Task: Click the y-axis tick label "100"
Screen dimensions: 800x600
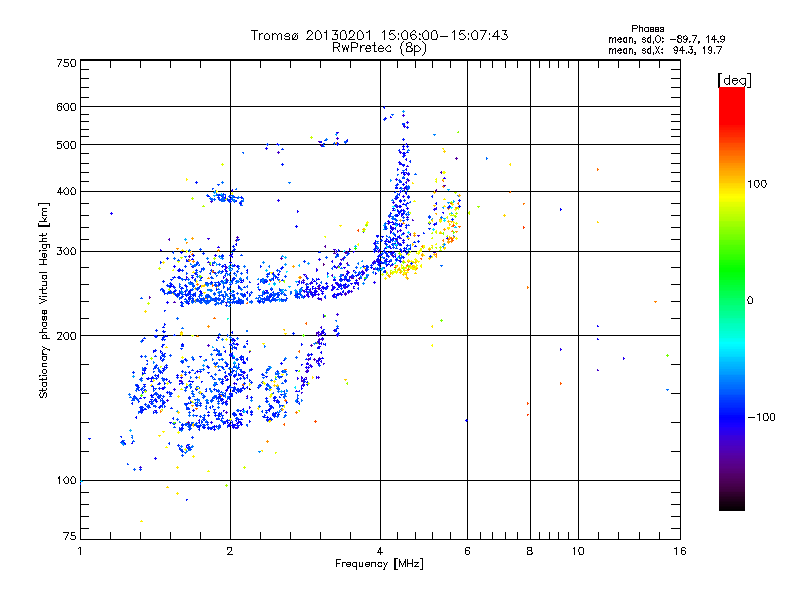Action: coord(66,480)
